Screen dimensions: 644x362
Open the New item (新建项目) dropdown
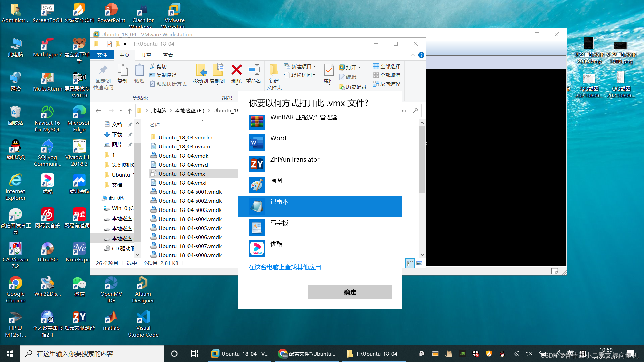[300, 66]
